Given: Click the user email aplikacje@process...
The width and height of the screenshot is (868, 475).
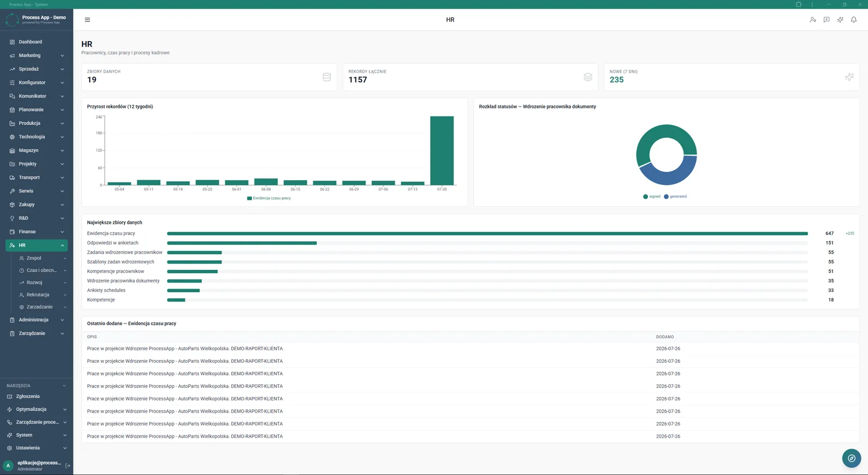Looking at the screenshot, I should click(x=39, y=463).
